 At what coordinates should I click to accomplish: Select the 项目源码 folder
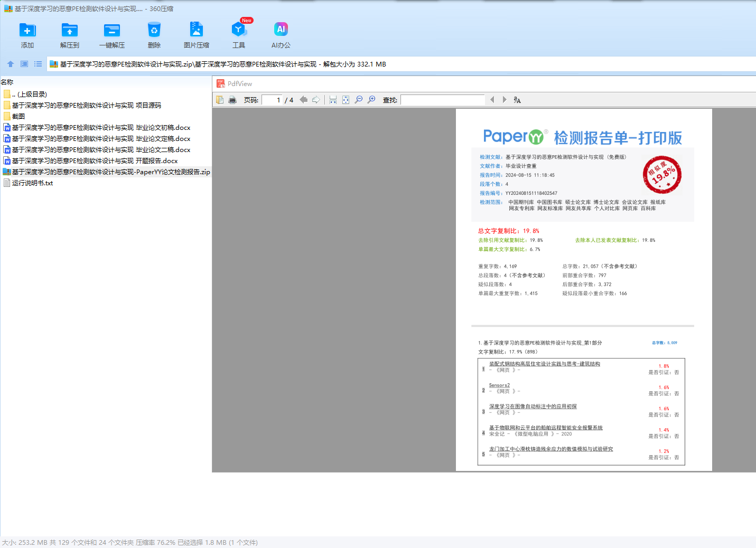82,105
